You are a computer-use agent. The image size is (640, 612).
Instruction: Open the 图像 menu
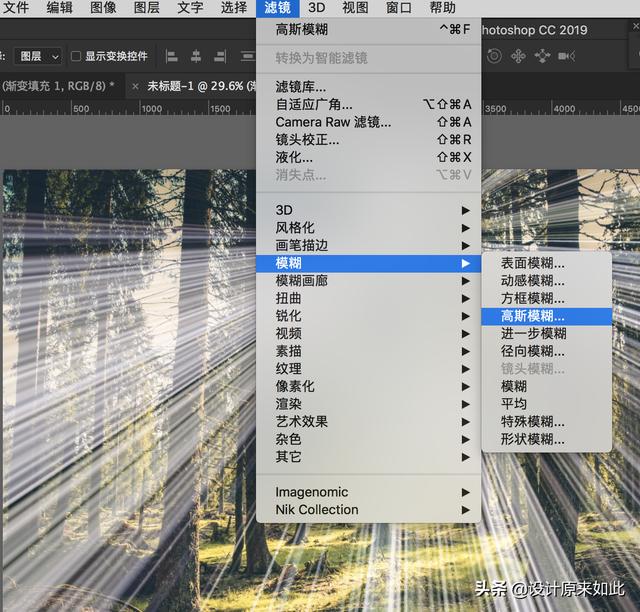pos(103,7)
